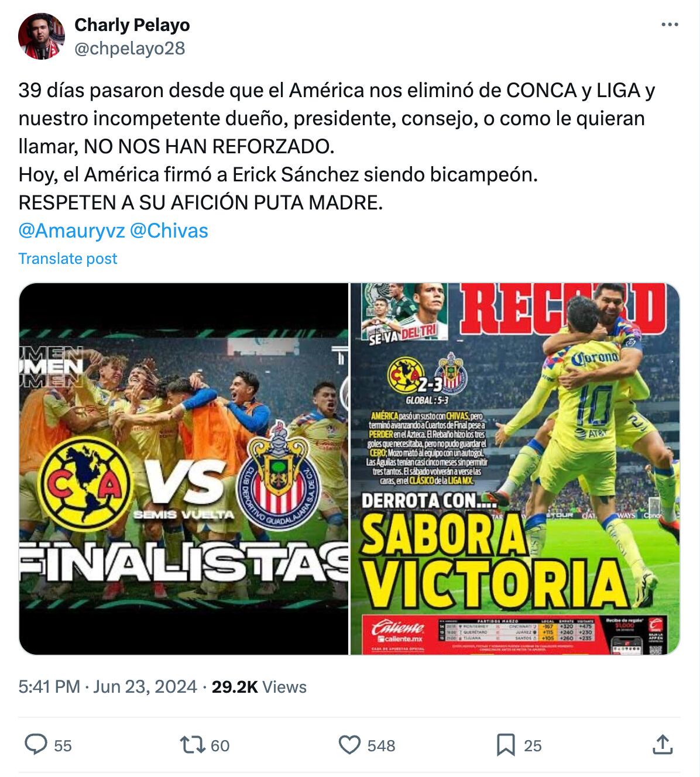The image size is (700, 777).
Task: Click the repost arrows icon
Action: click(192, 745)
